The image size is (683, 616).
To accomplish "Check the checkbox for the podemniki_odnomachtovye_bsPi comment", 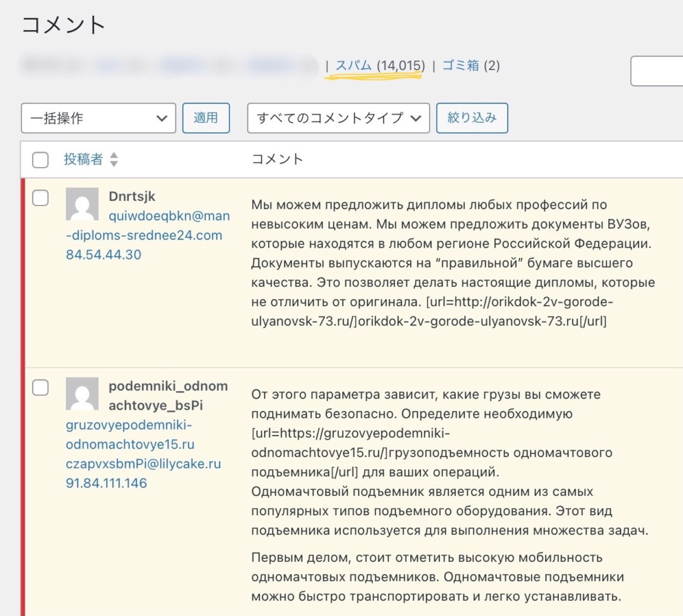I will (41, 388).
